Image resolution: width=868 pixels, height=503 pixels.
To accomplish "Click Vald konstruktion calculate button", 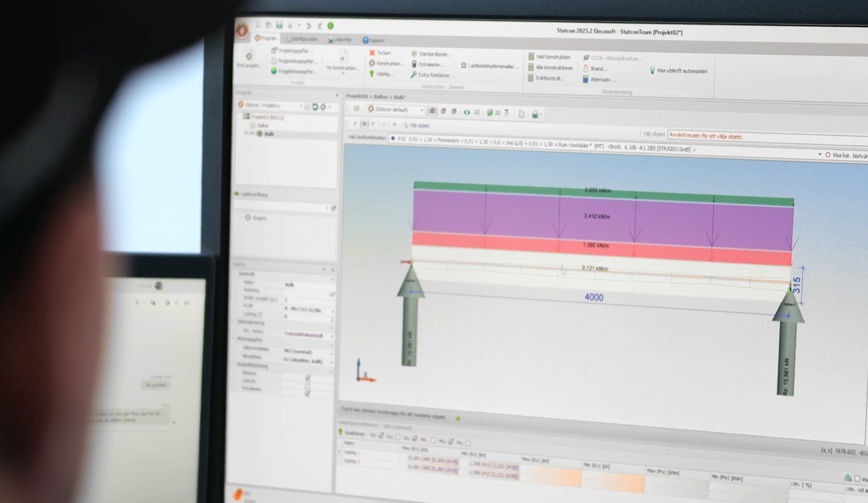I will pos(550,56).
